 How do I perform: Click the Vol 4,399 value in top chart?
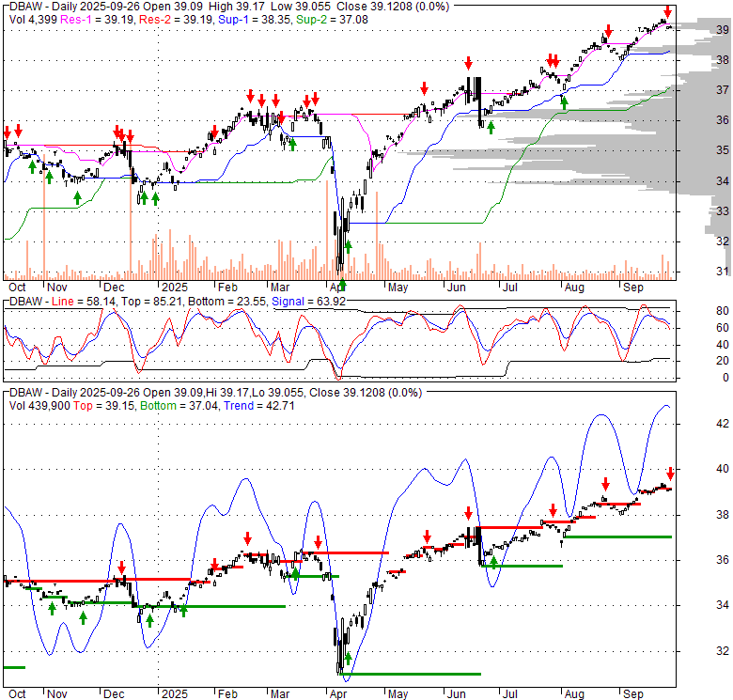(33, 20)
